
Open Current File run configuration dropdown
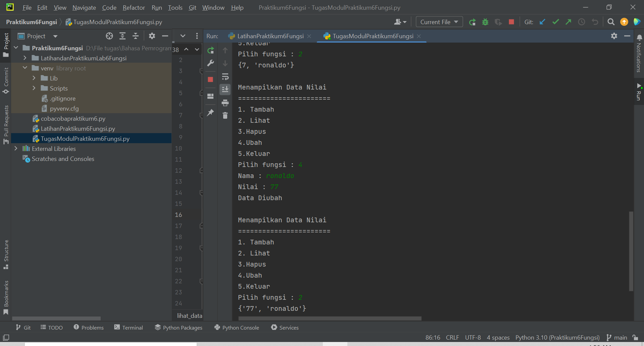[439, 22]
